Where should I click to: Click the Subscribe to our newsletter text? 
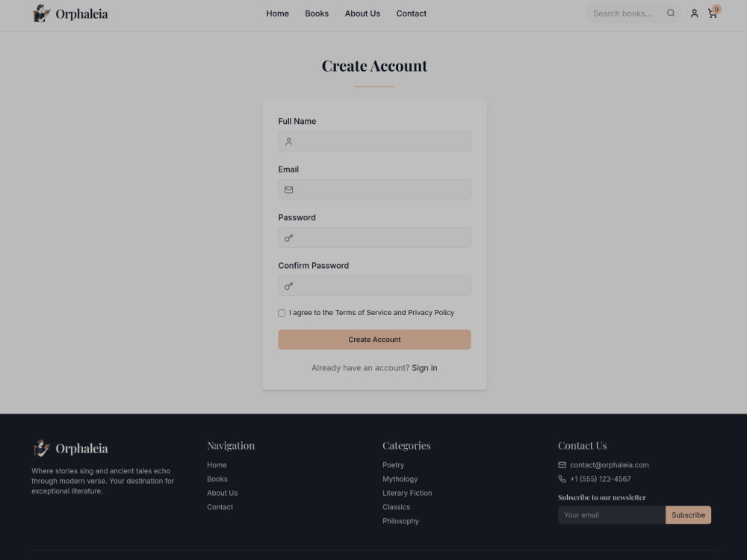[x=601, y=497]
